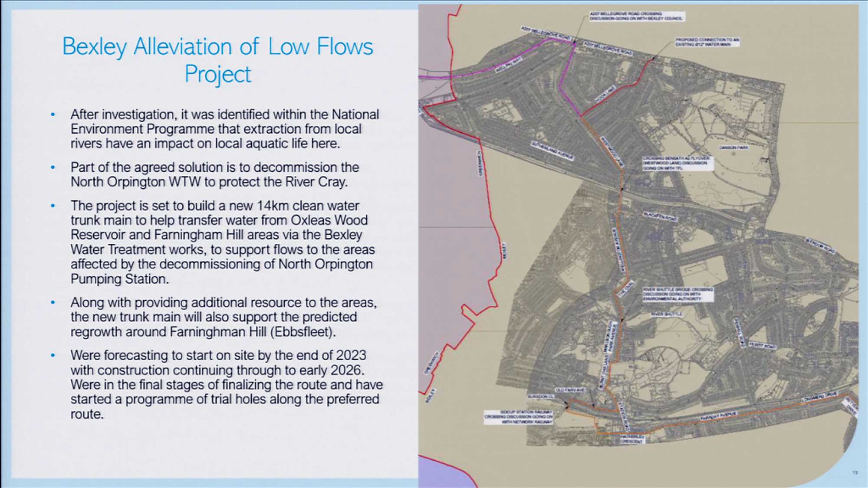Click the Old Farm Ave map label

(x=570, y=390)
